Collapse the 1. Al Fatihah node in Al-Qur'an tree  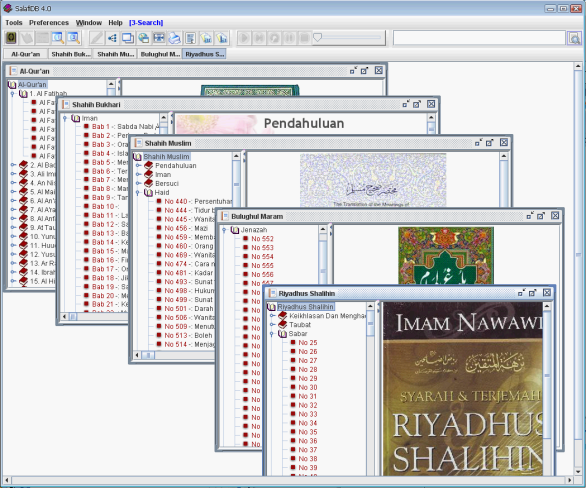(13, 94)
